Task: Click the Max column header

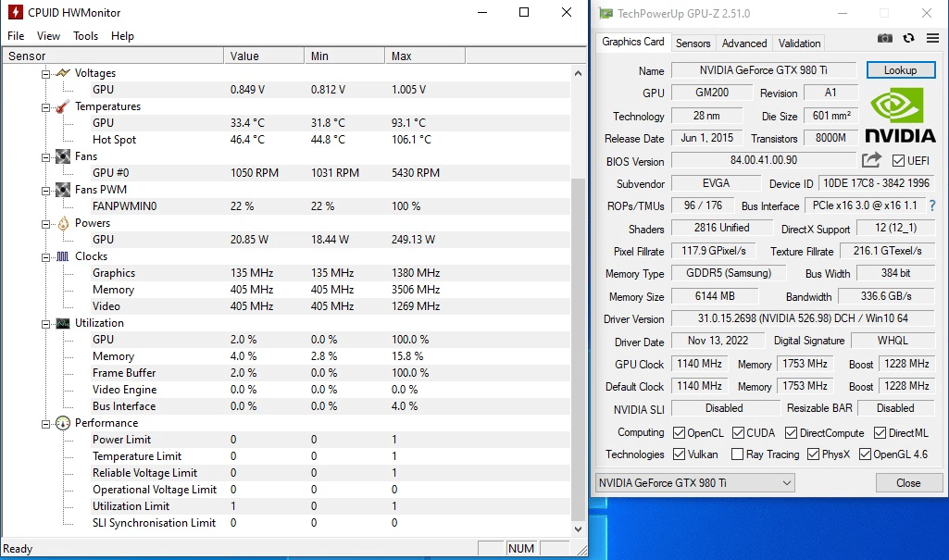Action: point(425,56)
